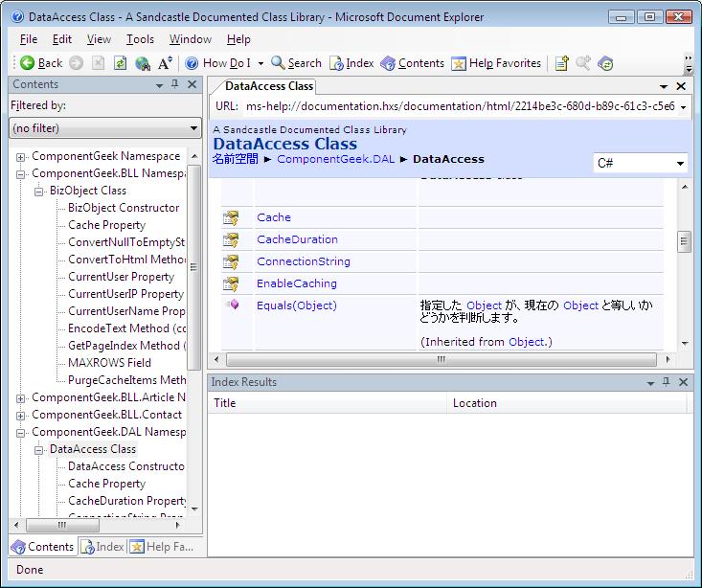702x588 pixels.
Task: Open the Help menu
Action: click(238, 39)
